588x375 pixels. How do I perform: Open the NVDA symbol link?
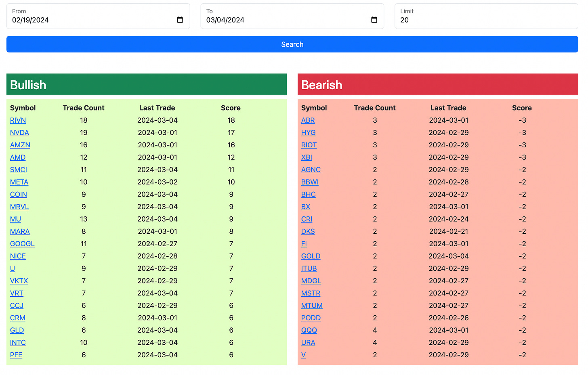(19, 133)
